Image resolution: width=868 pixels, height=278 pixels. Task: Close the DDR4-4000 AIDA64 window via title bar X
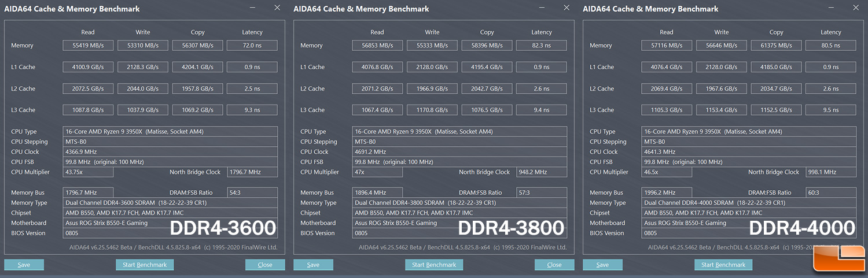[x=856, y=8]
